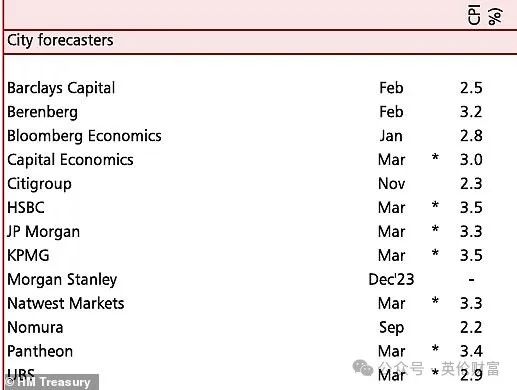This screenshot has width=517, height=390.
Task: Select the Barclays Capital row name
Action: tap(61, 88)
